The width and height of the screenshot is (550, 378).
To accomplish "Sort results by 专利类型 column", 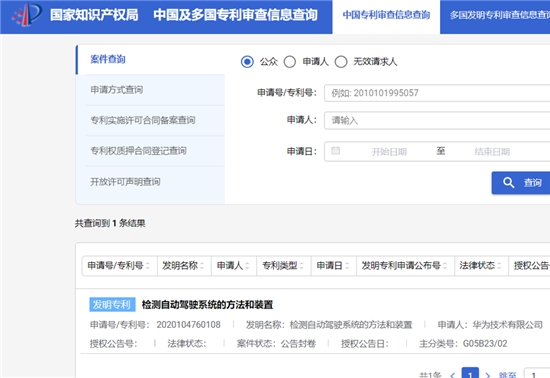I will pyautogui.click(x=283, y=266).
